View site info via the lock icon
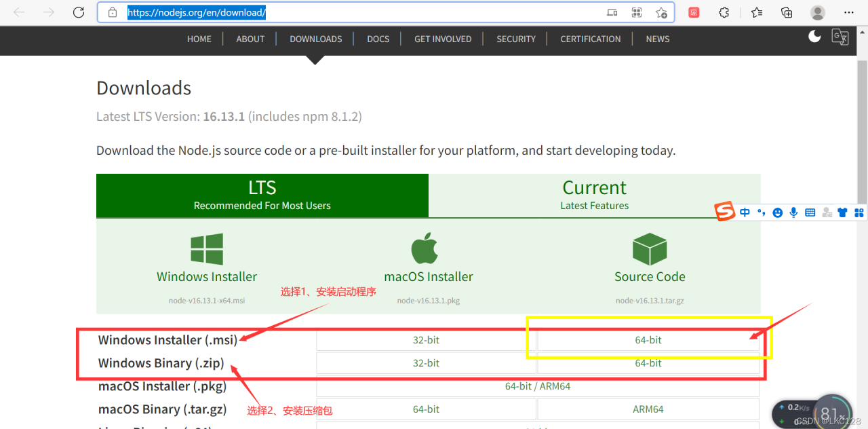 (x=113, y=13)
